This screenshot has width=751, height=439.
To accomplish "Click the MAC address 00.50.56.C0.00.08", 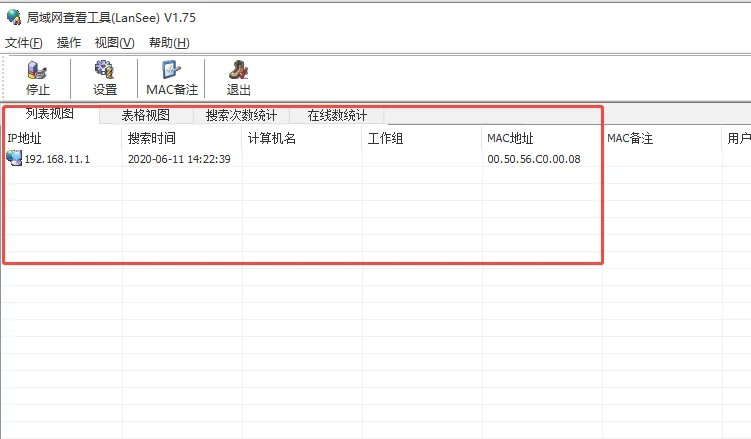I will coord(534,159).
